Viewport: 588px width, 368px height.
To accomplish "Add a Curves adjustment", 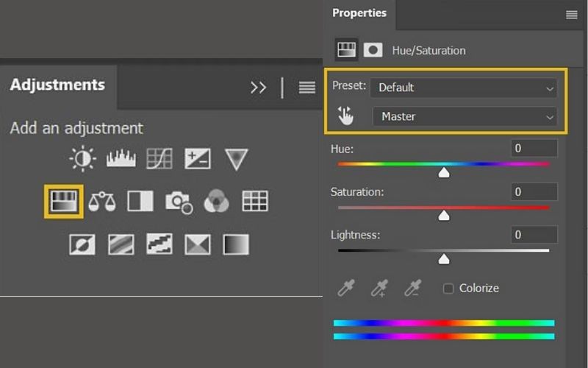I will coord(159,159).
